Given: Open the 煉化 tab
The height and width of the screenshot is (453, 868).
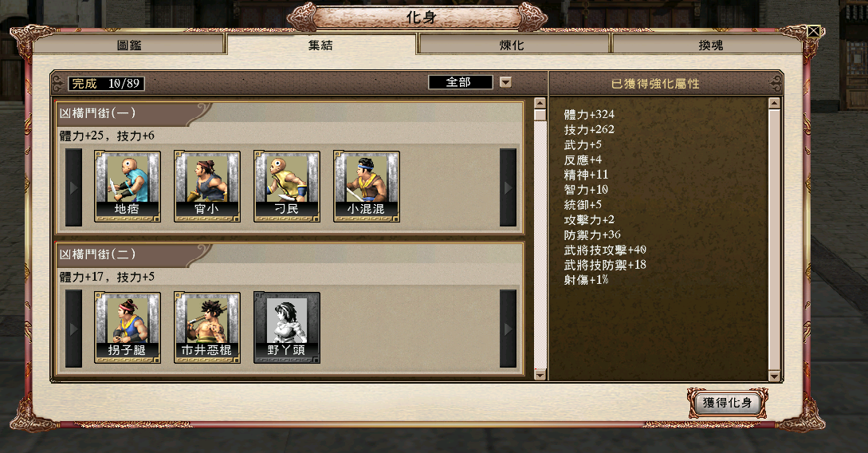Looking at the screenshot, I should coord(513,45).
